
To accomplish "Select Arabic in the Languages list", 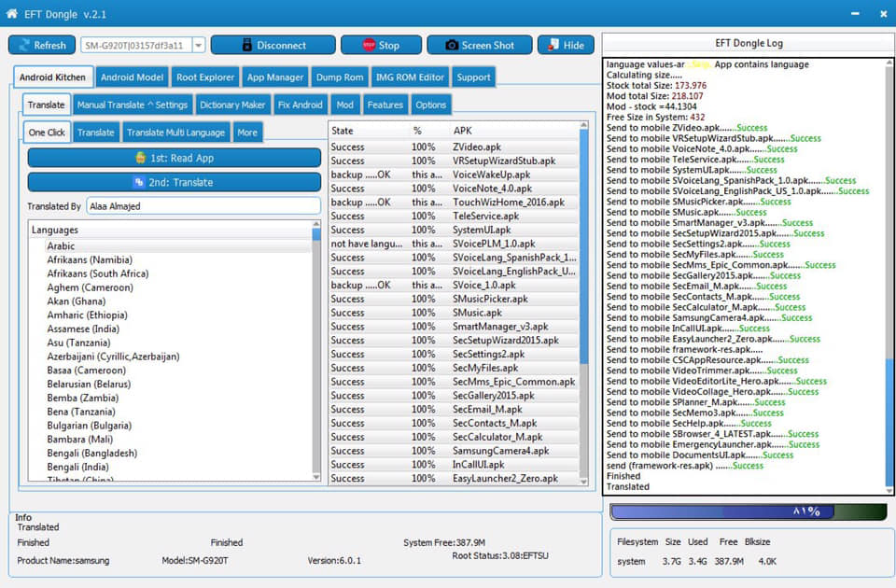I will 61,245.
